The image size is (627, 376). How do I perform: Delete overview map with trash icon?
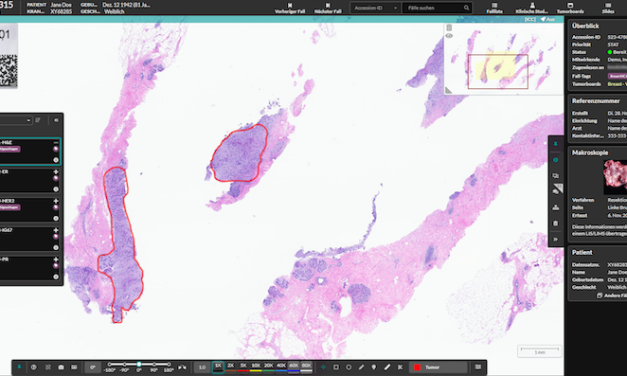pyautogui.click(x=449, y=28)
